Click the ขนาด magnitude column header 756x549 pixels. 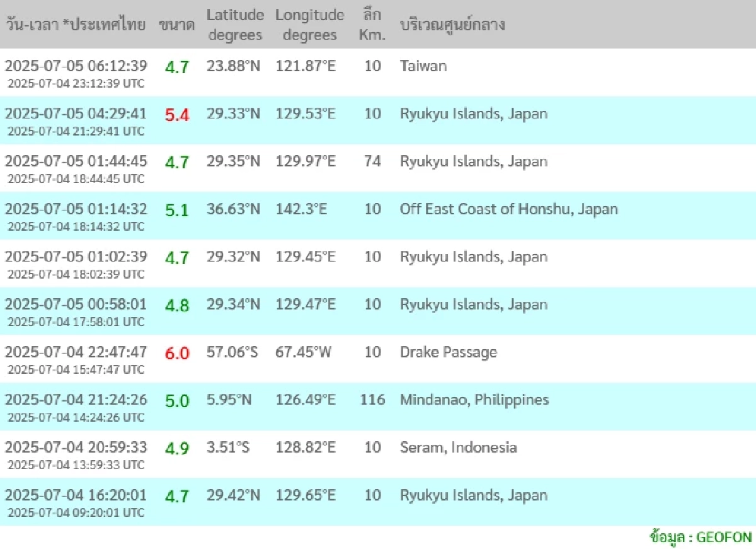176,25
